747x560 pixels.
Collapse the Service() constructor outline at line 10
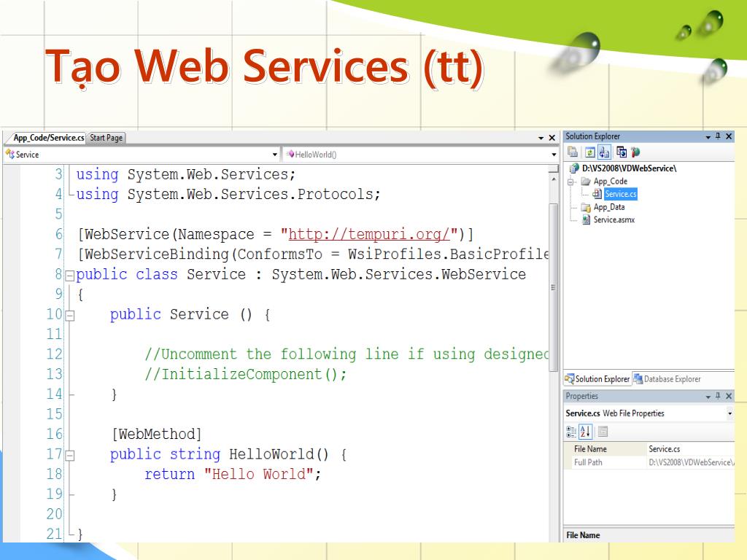click(70, 315)
